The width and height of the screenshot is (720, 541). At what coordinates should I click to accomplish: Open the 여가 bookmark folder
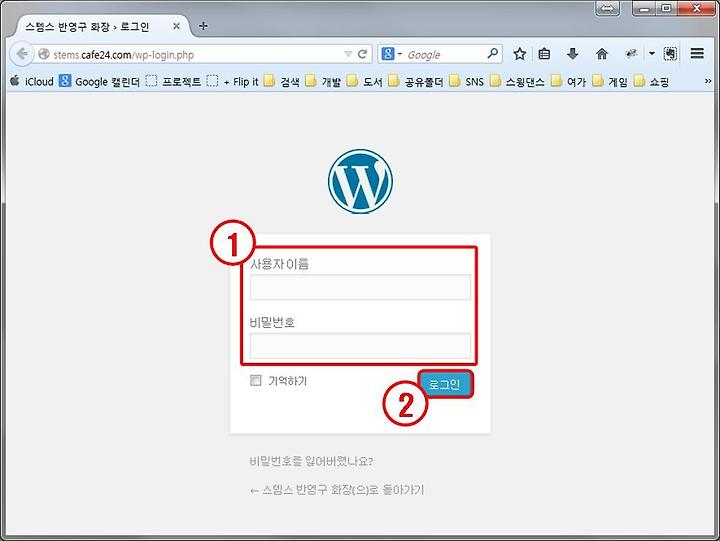568,82
